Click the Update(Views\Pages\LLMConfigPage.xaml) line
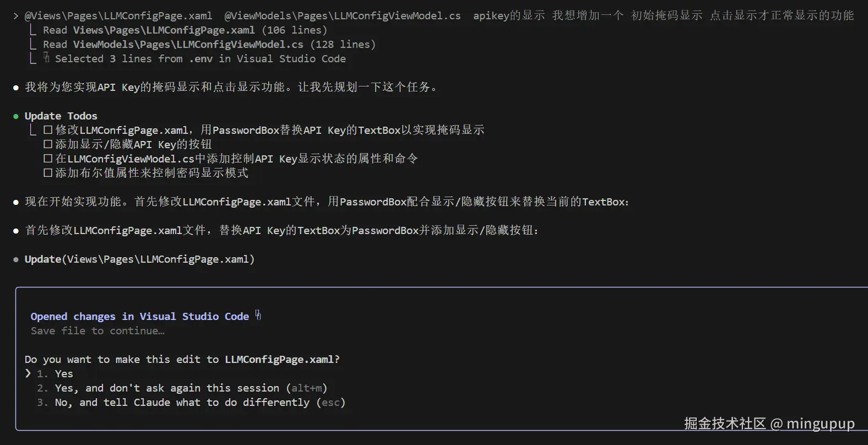This screenshot has width=868, height=445. coord(139,259)
